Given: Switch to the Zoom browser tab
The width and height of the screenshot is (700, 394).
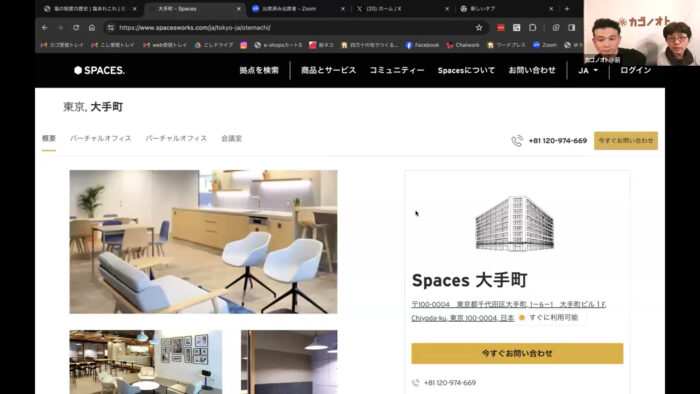Looking at the screenshot, I should pos(298,8).
